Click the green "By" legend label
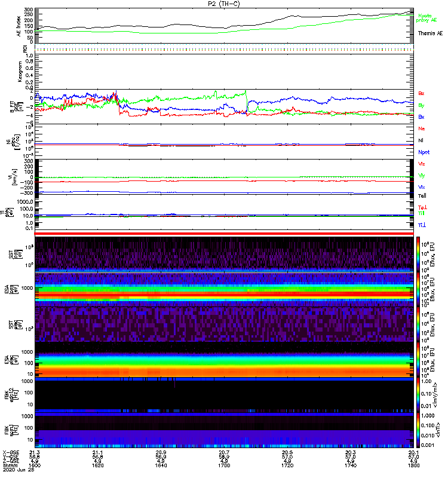 (x=421, y=105)
